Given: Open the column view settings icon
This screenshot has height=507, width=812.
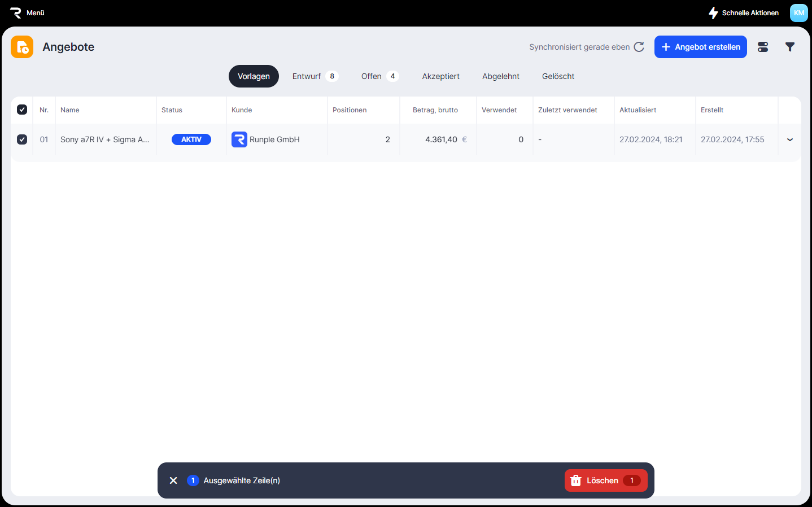Looking at the screenshot, I should (763, 47).
